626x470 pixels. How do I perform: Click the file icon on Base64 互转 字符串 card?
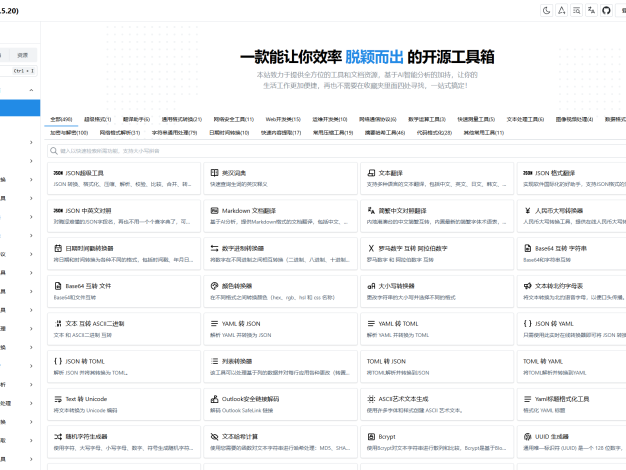pyautogui.click(x=527, y=248)
